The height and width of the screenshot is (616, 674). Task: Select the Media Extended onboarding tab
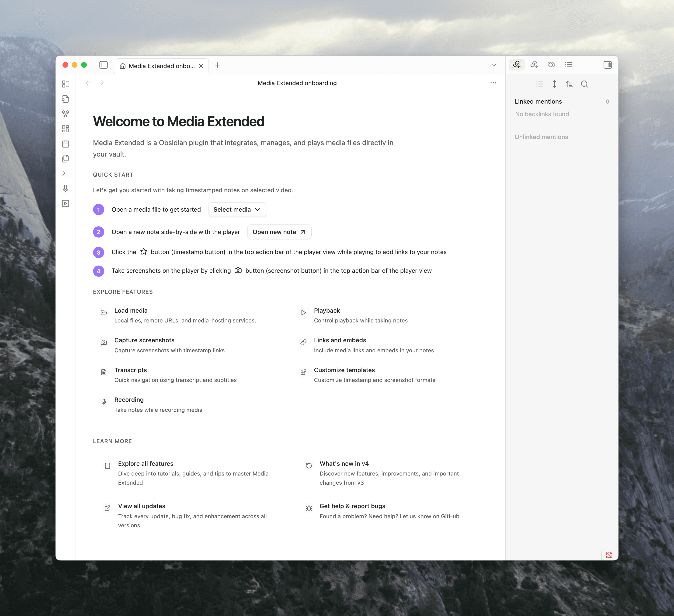coord(157,66)
